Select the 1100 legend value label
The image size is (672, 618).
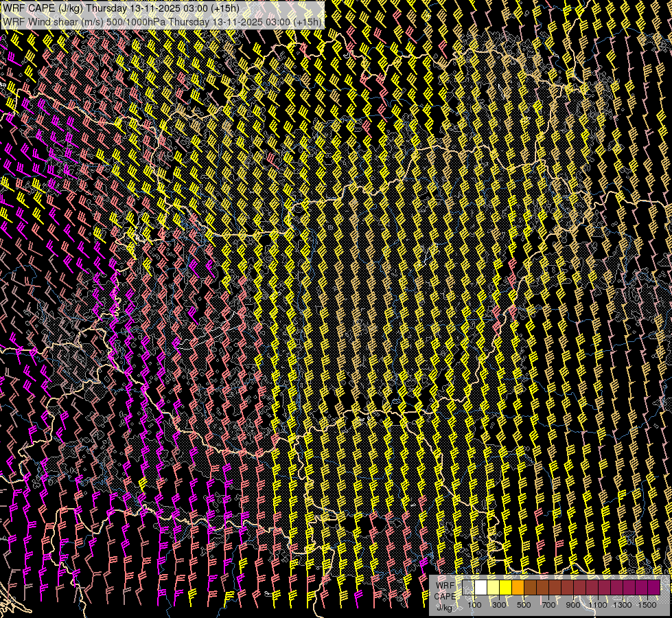[x=598, y=605]
